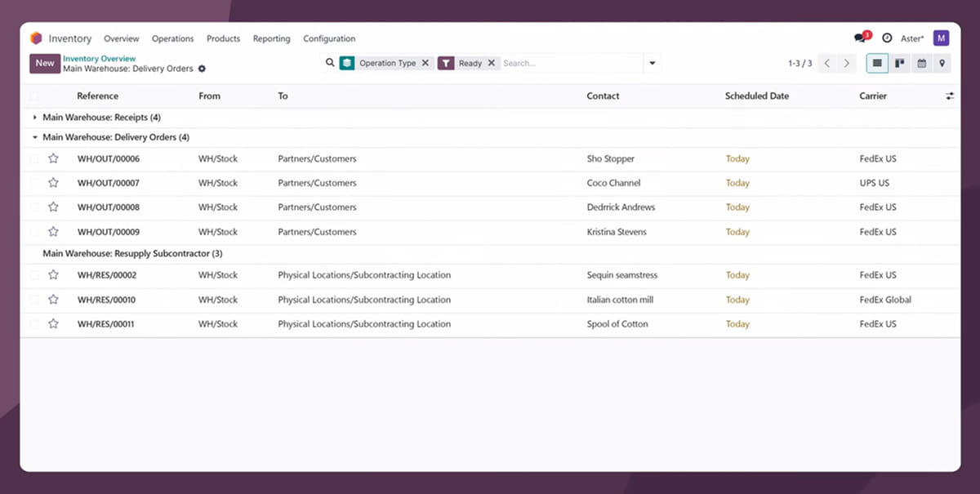Sort by the Reference column header

(x=97, y=96)
